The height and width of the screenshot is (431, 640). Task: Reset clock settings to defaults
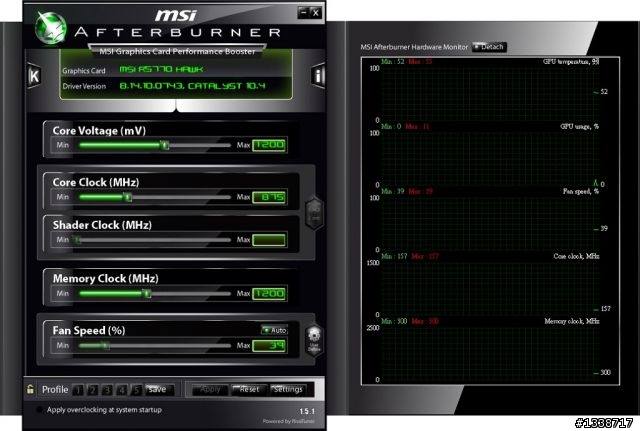point(249,390)
